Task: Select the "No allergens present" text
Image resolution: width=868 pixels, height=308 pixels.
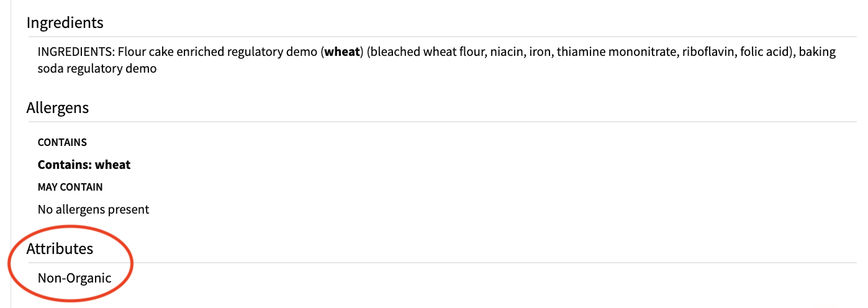Action: [x=94, y=209]
